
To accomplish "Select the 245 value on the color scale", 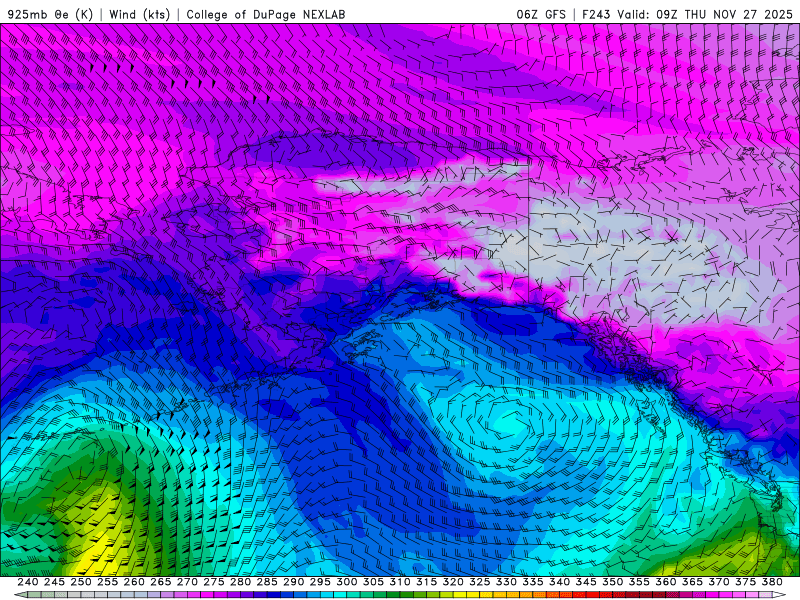I will pyautogui.click(x=54, y=582).
